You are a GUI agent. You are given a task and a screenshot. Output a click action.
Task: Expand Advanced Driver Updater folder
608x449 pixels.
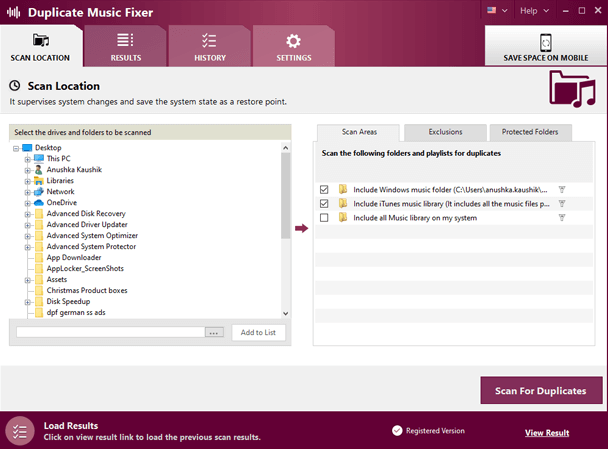pyautogui.click(x=28, y=225)
